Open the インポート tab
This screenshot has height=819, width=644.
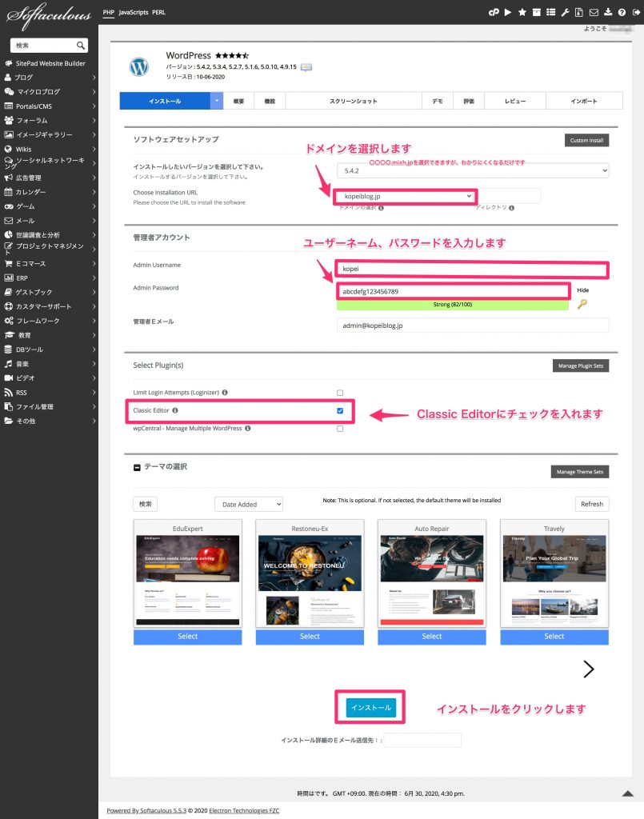(x=583, y=102)
